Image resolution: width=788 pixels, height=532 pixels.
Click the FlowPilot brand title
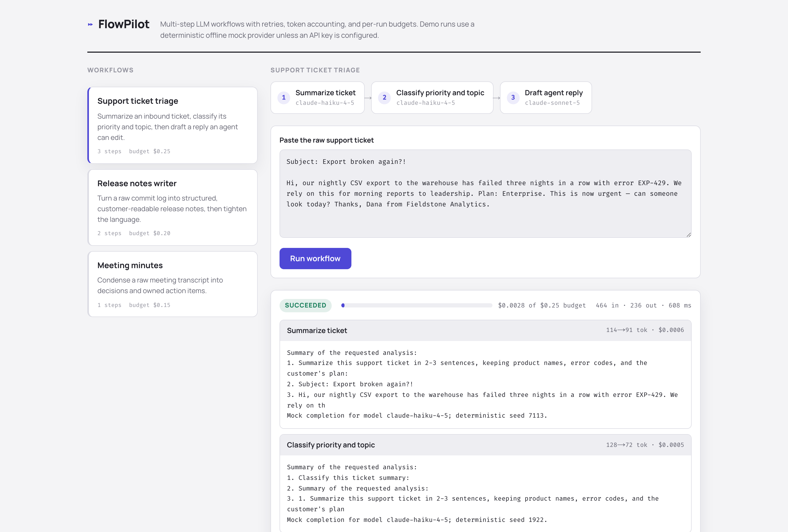click(x=124, y=24)
